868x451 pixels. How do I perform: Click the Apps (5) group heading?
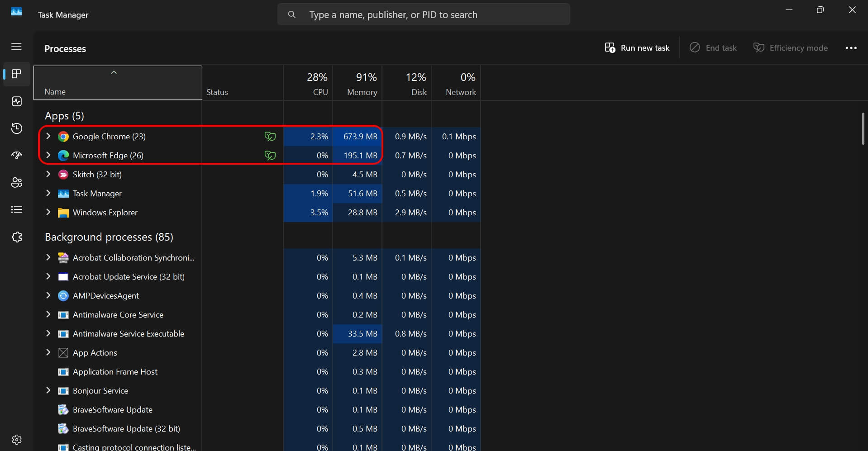(64, 116)
